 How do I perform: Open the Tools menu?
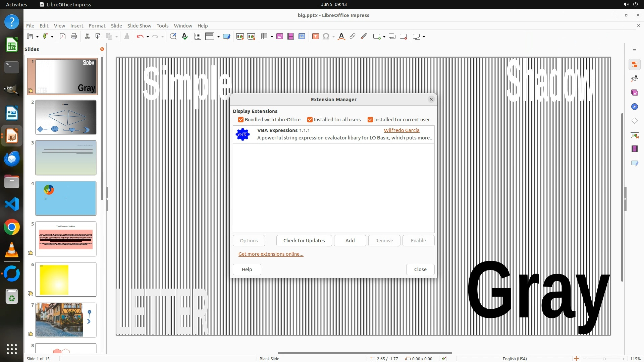[162, 25]
